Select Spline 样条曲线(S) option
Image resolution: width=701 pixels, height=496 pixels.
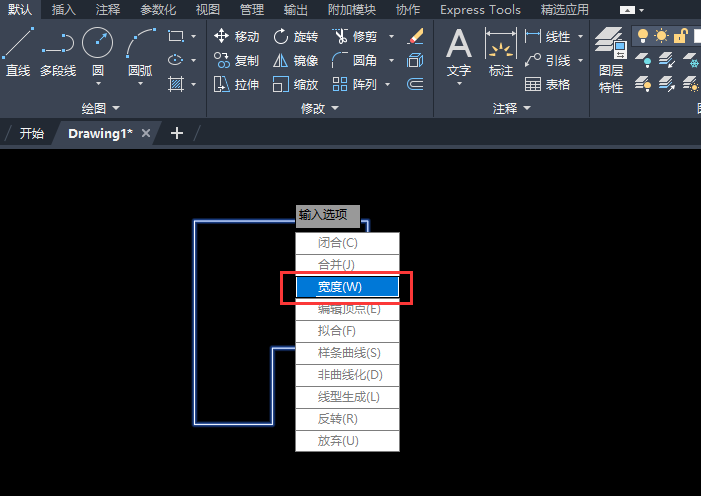point(347,353)
